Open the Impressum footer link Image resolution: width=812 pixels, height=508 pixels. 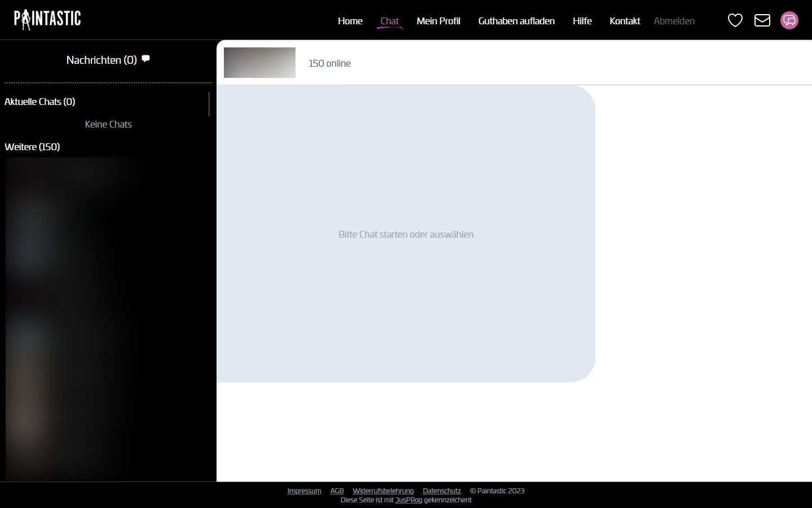tap(304, 491)
